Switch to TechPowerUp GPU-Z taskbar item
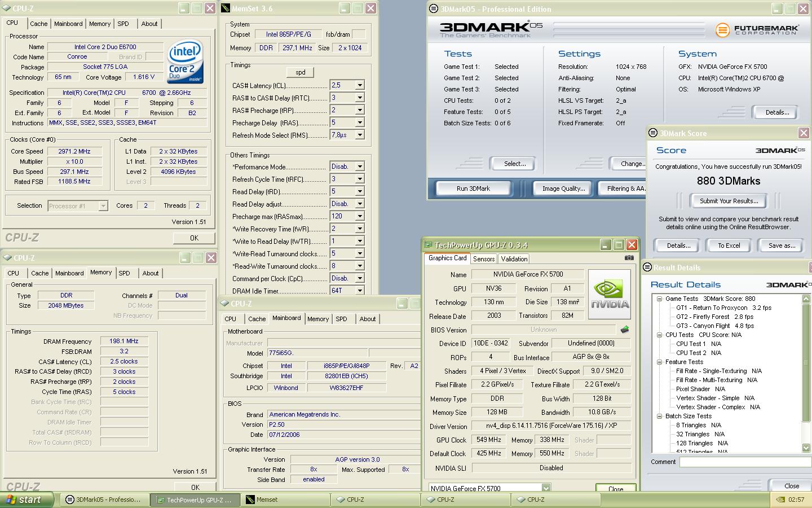 [195, 500]
